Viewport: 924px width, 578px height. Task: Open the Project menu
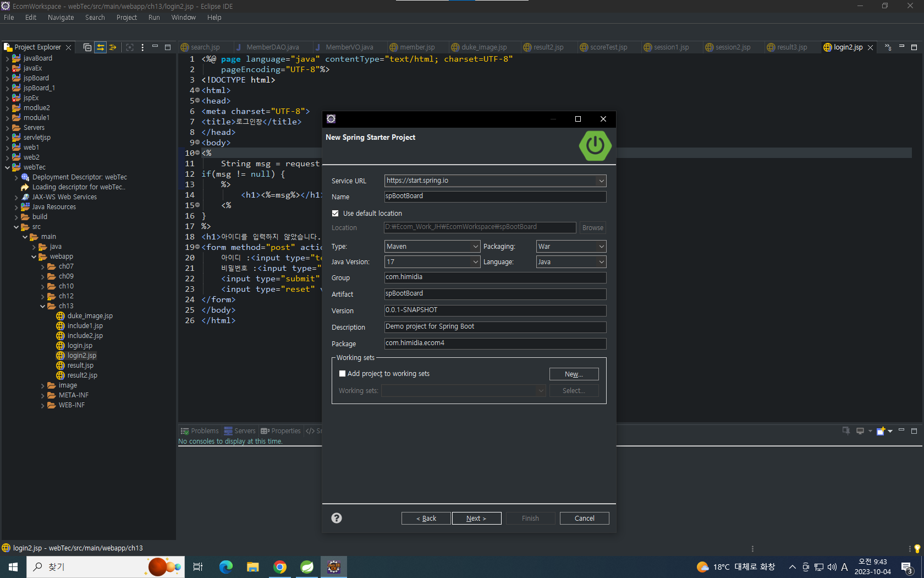point(127,18)
